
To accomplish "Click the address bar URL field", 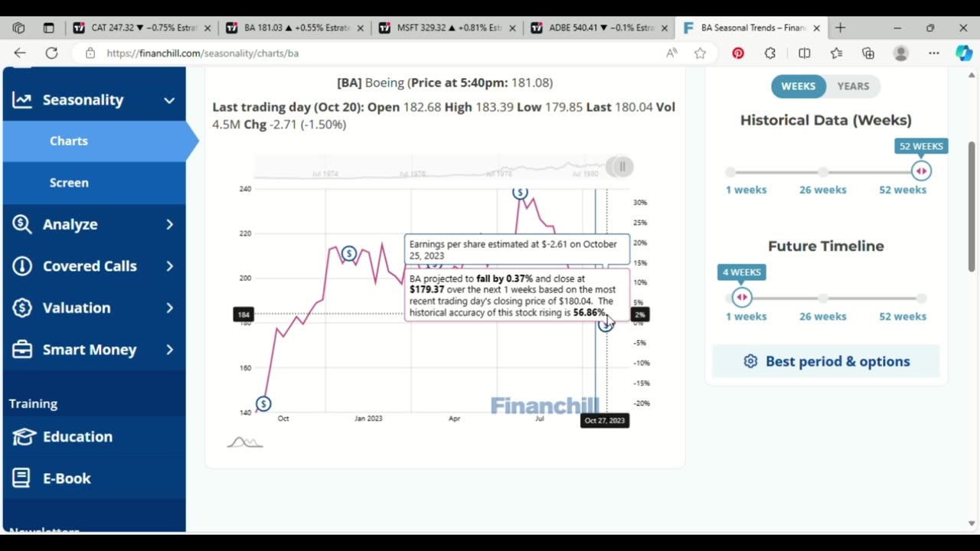I will click(383, 53).
